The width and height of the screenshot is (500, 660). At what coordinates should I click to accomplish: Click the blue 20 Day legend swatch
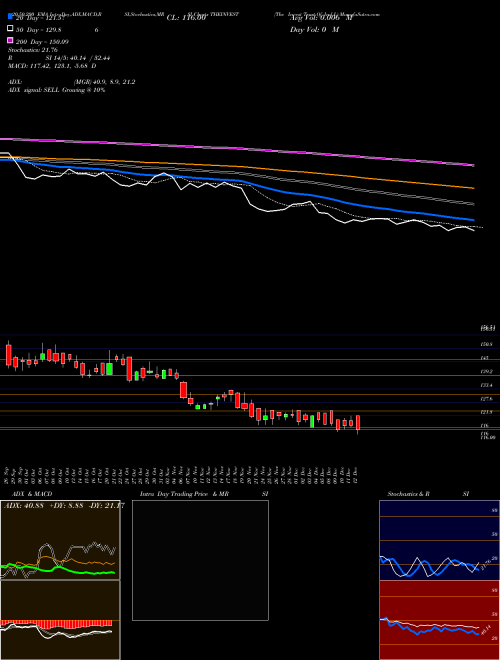[x=10, y=16]
